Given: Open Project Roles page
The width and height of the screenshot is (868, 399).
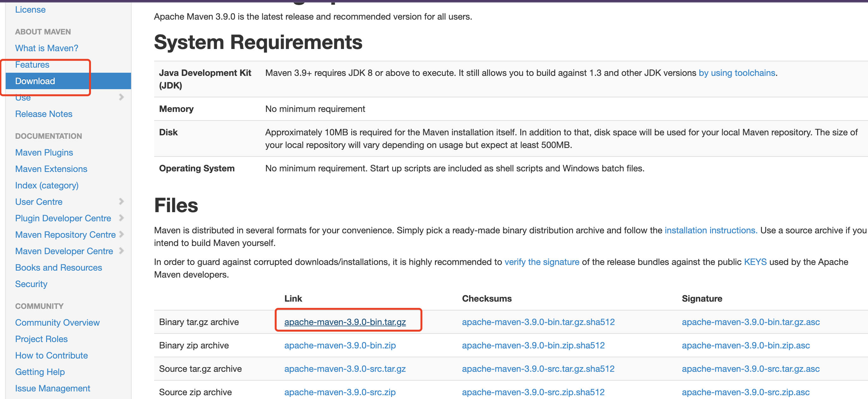Looking at the screenshot, I should [41, 339].
